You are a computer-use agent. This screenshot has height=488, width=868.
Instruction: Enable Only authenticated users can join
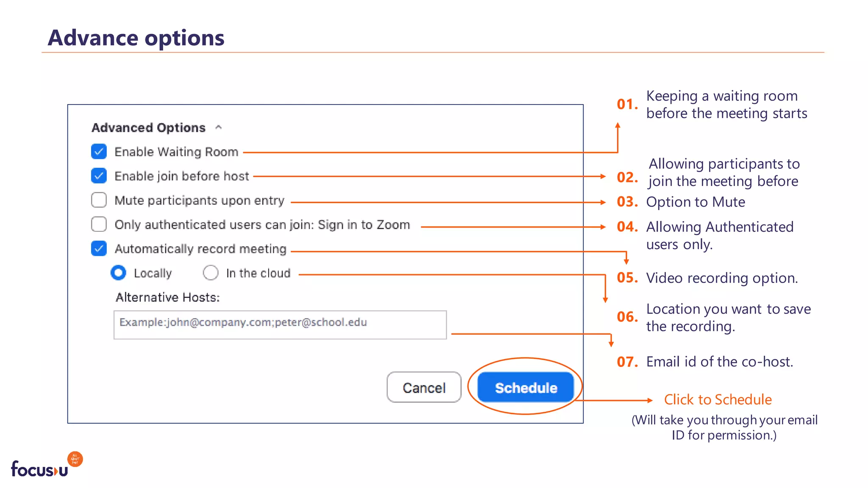point(99,224)
